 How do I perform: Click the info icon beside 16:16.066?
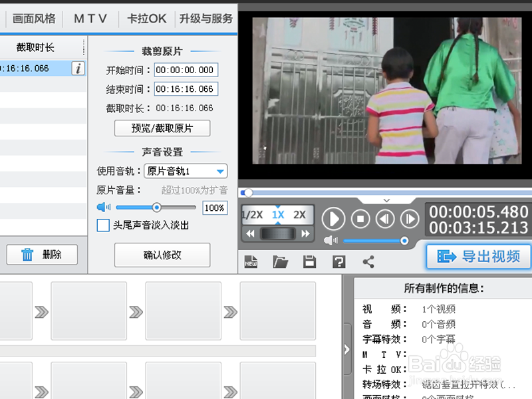tap(78, 68)
